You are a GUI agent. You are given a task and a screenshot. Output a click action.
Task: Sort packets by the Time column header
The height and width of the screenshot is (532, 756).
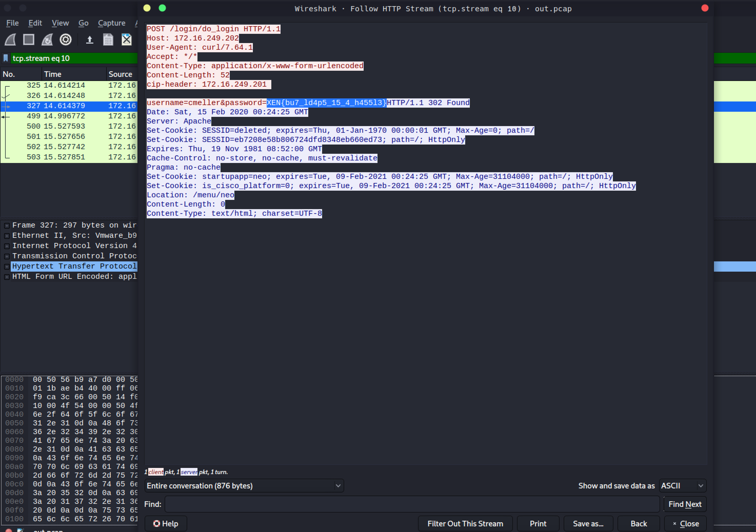click(x=74, y=74)
